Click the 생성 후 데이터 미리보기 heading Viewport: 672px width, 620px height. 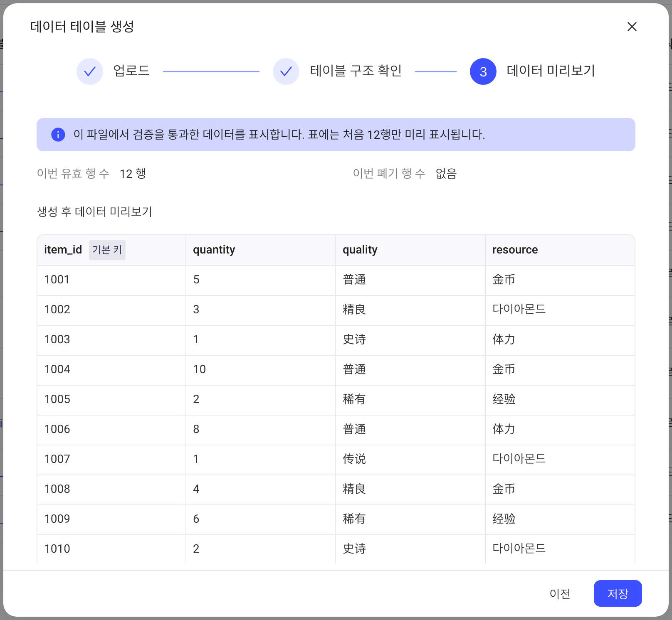pyautogui.click(x=94, y=212)
